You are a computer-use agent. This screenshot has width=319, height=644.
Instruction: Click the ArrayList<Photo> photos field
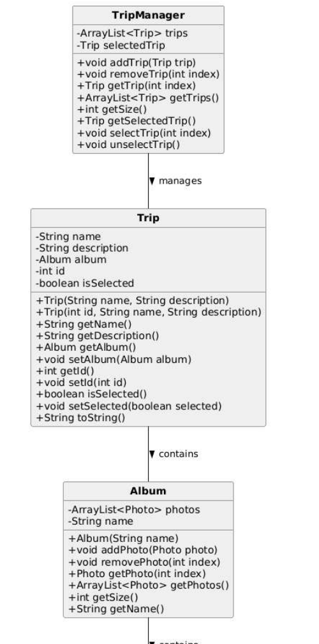pyautogui.click(x=134, y=509)
